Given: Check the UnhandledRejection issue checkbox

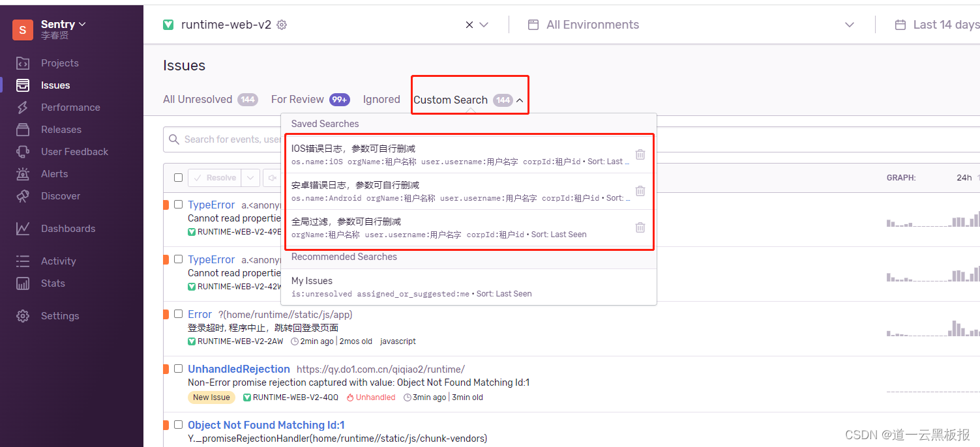Looking at the screenshot, I should click(179, 369).
